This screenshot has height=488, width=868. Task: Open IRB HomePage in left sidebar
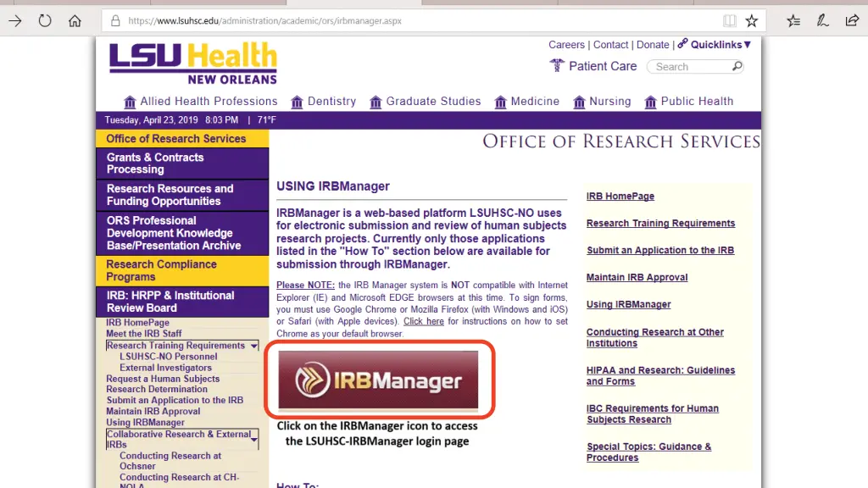[138, 323]
